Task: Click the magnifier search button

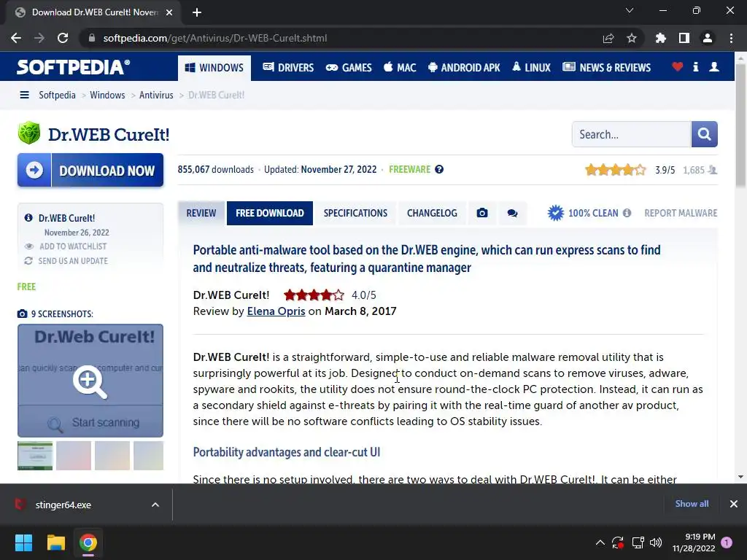Action: click(x=704, y=134)
